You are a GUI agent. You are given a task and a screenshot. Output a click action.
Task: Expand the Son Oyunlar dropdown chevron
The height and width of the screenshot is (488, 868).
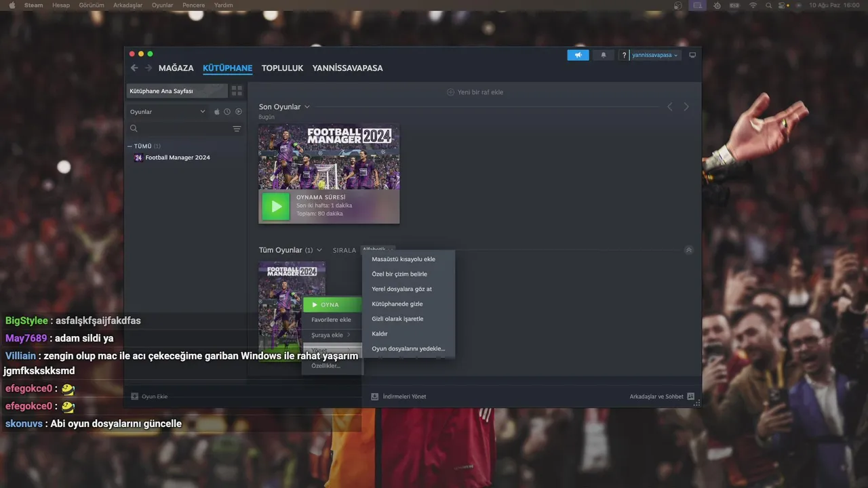coord(307,107)
